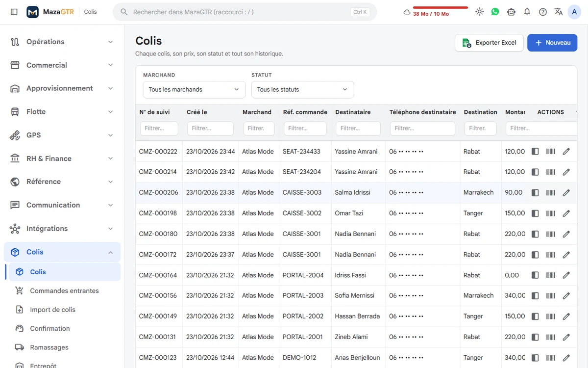Edit parcel CMZ-000131

pyautogui.click(x=566, y=337)
